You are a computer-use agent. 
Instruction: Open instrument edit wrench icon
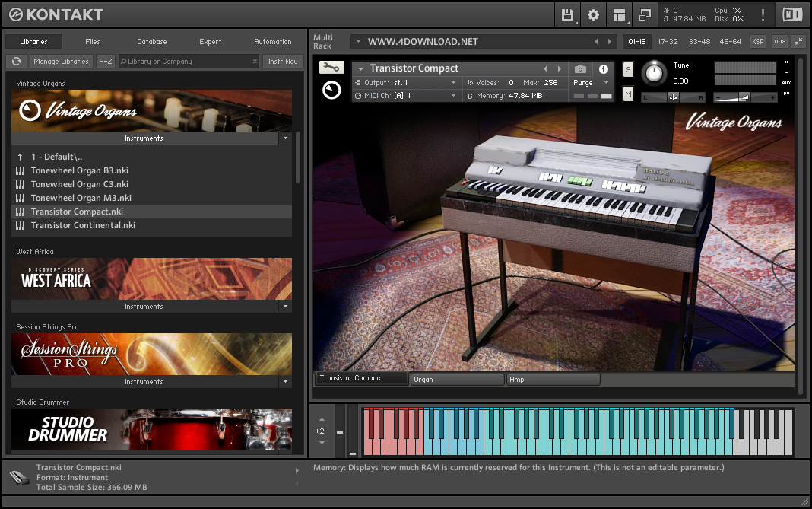click(331, 68)
